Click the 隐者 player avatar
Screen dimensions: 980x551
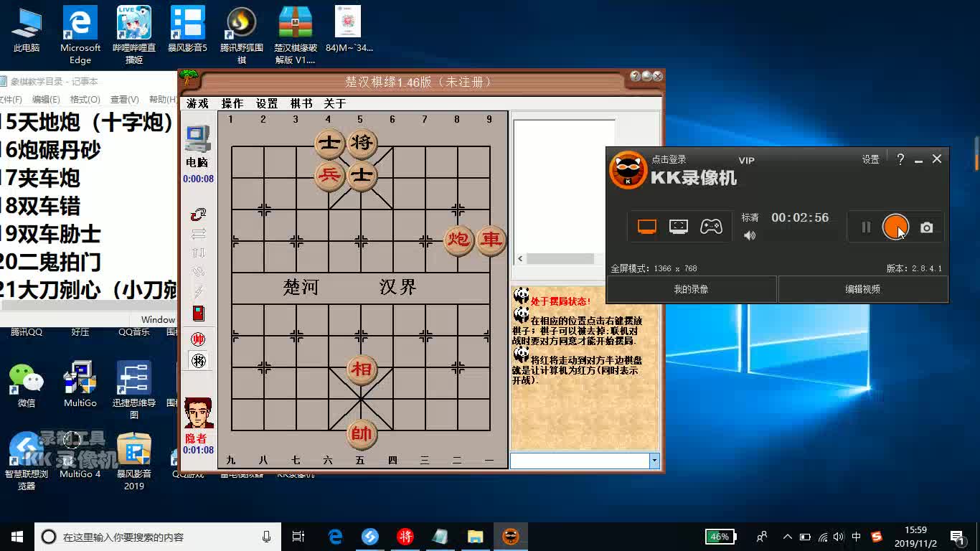coord(199,414)
